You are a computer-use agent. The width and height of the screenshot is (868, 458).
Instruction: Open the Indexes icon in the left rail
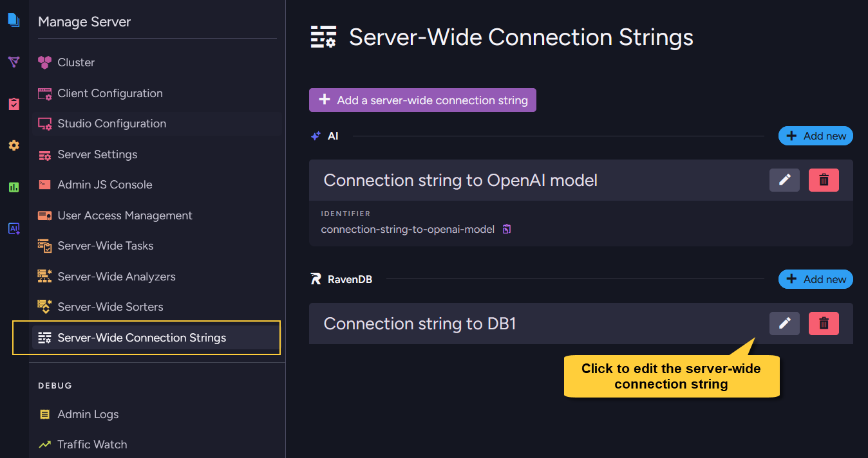coord(14,62)
